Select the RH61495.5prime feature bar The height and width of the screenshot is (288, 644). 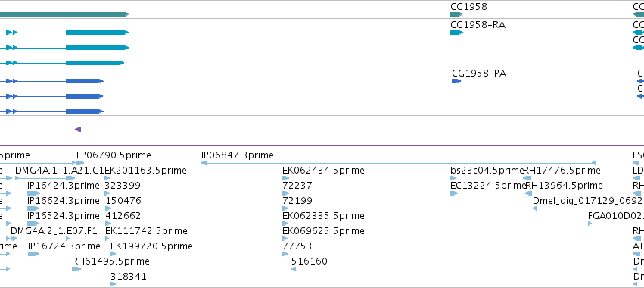click(76, 269)
